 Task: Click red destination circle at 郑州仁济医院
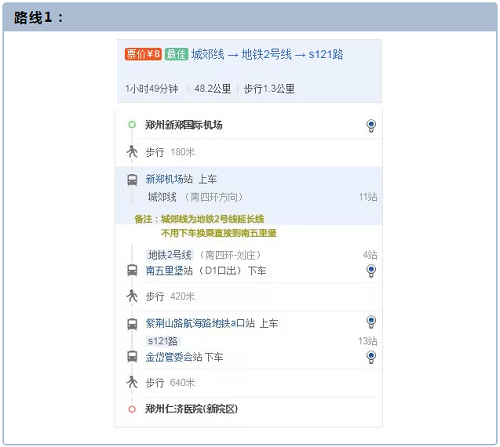click(x=132, y=409)
